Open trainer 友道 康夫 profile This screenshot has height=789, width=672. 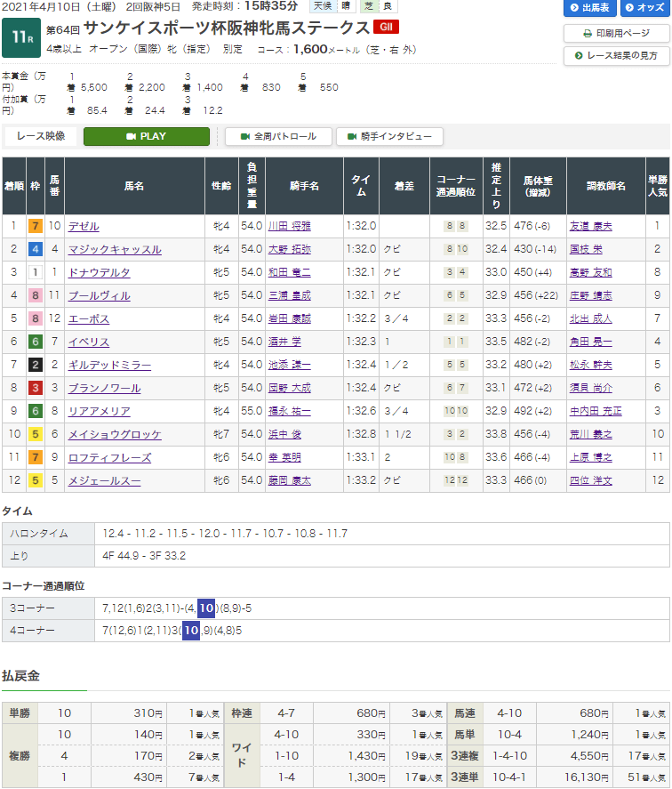(590, 227)
